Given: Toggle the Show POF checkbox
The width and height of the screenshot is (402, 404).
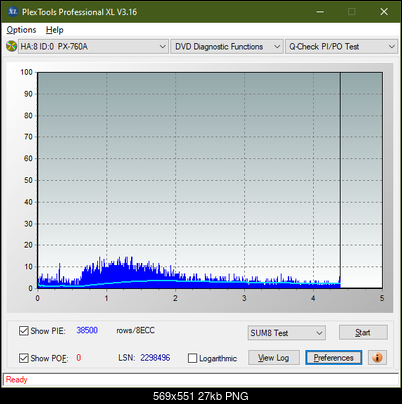Looking at the screenshot, I should pyautogui.click(x=23, y=358).
